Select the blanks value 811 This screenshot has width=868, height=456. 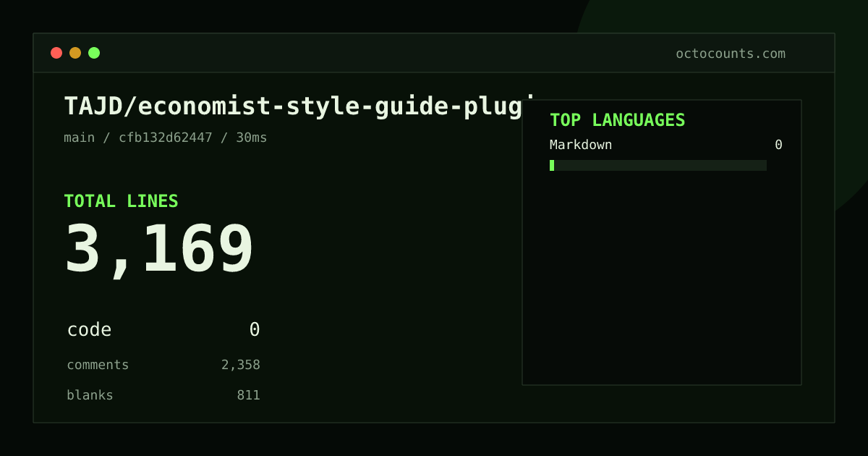coord(248,395)
